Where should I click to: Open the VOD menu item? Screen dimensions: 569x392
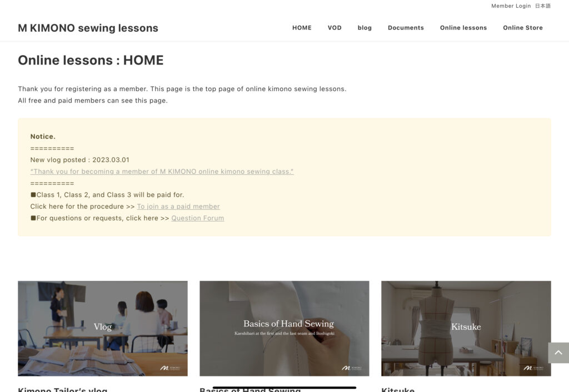point(335,28)
